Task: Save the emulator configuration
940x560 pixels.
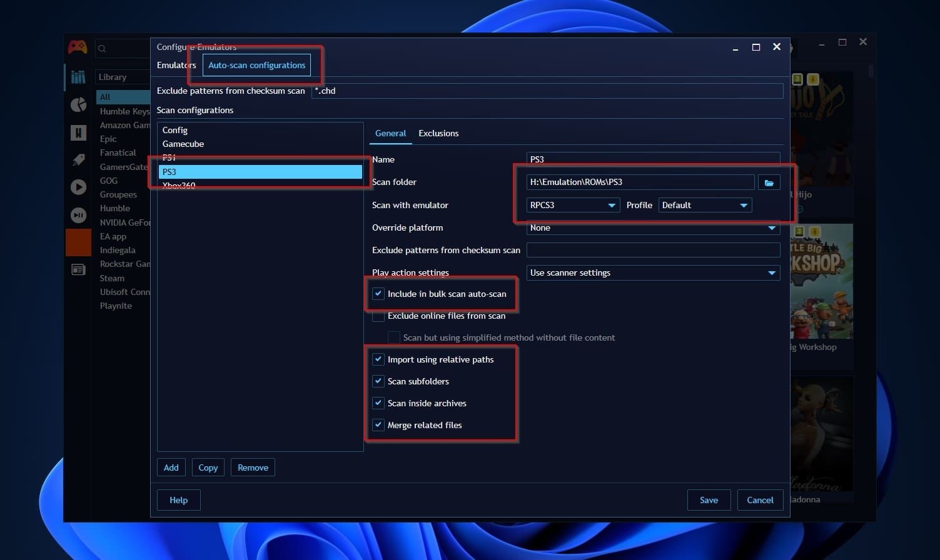Action: [709, 500]
